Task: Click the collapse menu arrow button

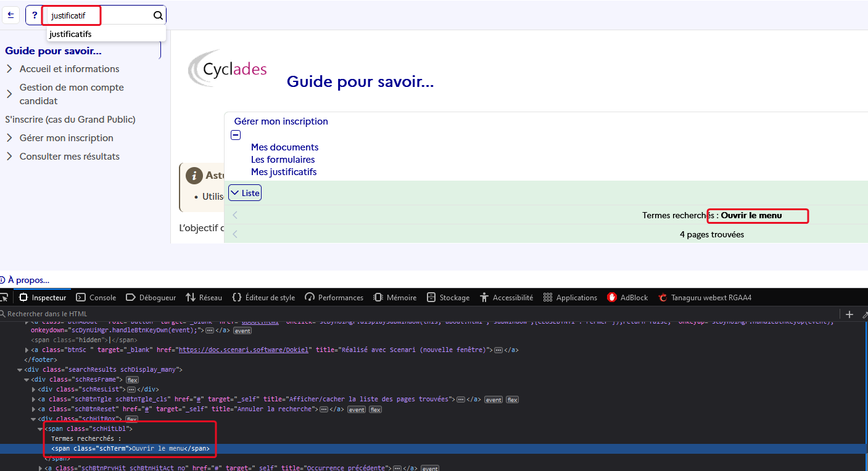Action: click(10, 15)
